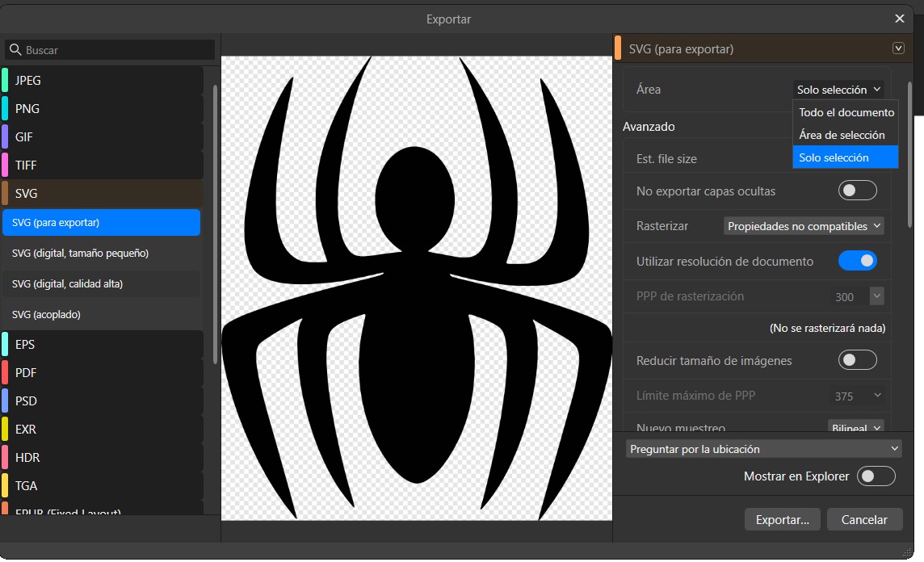The width and height of the screenshot is (924, 562).
Task: Click the Exportar... button
Action: point(782,520)
